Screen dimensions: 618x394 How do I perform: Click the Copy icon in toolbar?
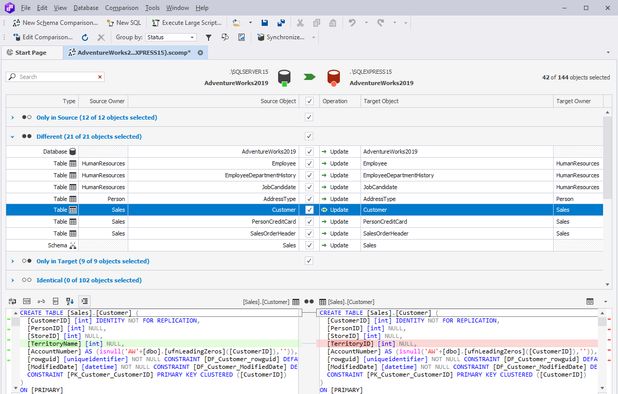tap(316, 23)
